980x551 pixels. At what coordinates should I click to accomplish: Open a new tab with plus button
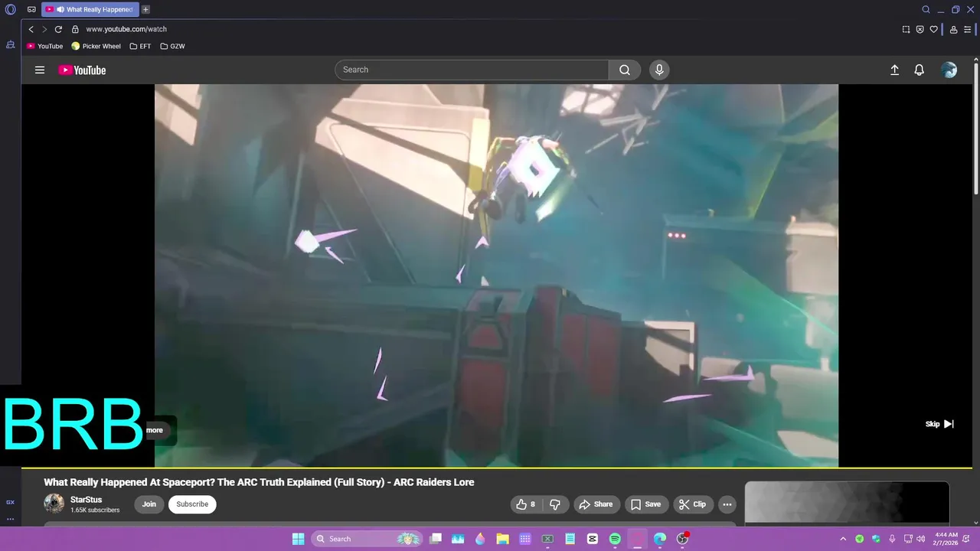click(145, 10)
